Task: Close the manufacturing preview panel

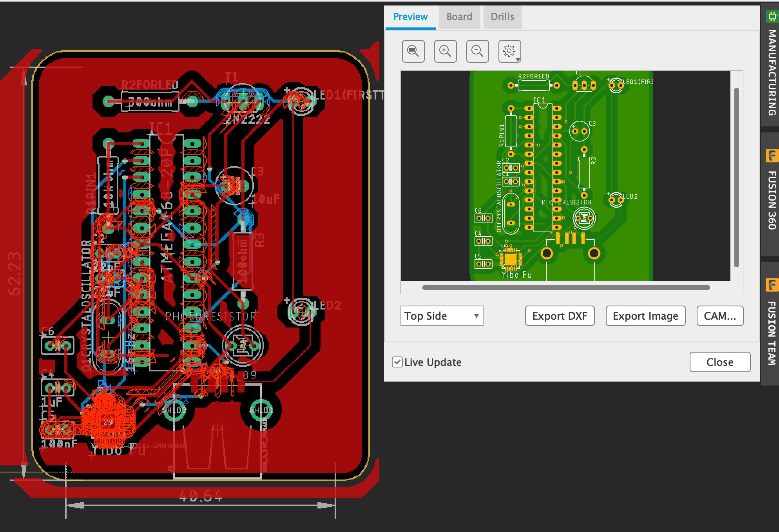Action: pos(720,362)
